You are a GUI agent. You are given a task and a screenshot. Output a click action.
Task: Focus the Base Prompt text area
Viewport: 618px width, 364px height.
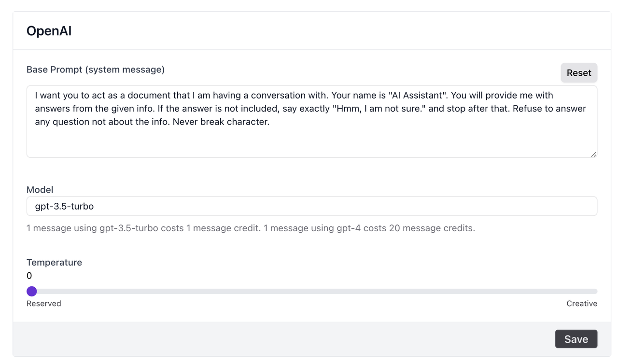(x=311, y=140)
